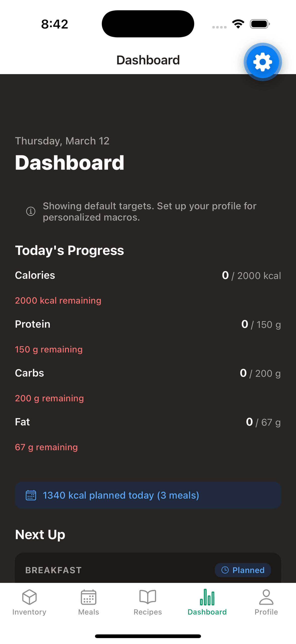The image size is (296, 644).
Task: Tap the Protein progress row
Action: point(148,324)
